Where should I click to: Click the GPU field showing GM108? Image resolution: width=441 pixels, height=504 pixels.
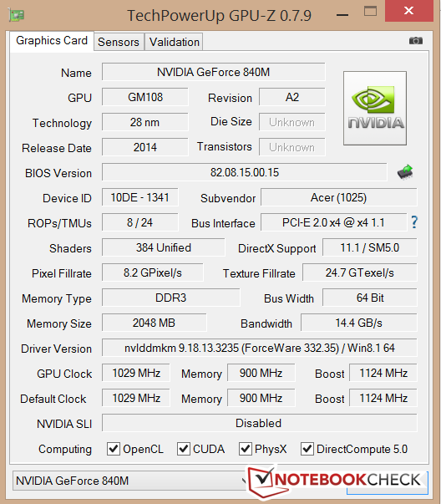(x=145, y=97)
